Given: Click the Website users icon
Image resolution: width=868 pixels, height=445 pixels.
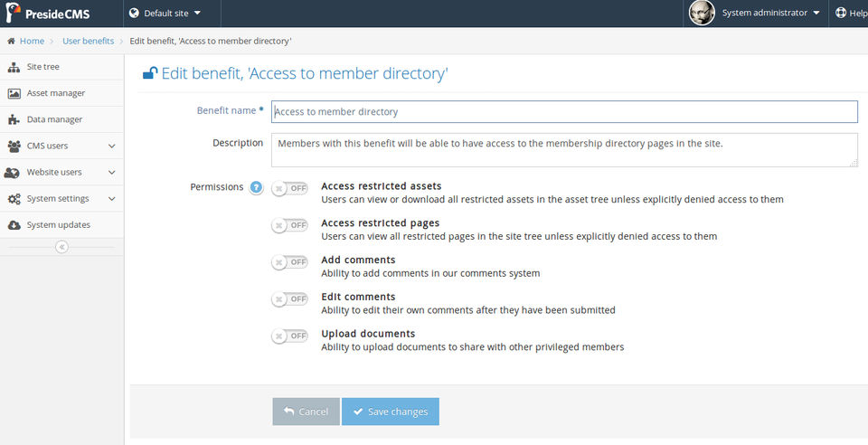Looking at the screenshot, I should pyautogui.click(x=12, y=173).
